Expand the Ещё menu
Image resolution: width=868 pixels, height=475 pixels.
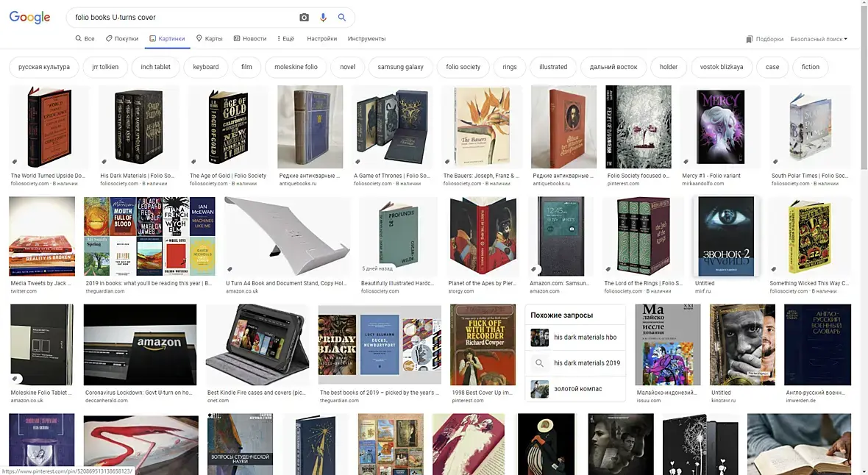(285, 39)
